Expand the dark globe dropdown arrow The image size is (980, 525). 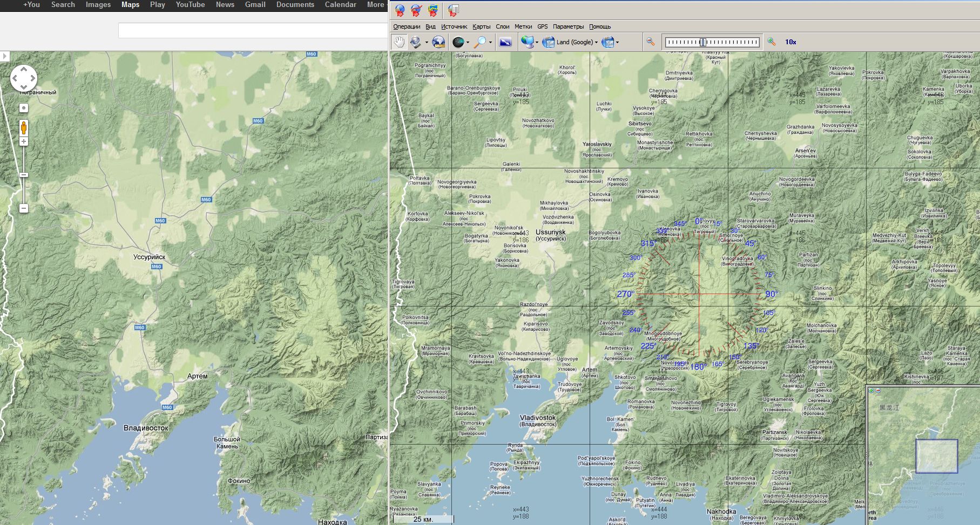click(468, 42)
